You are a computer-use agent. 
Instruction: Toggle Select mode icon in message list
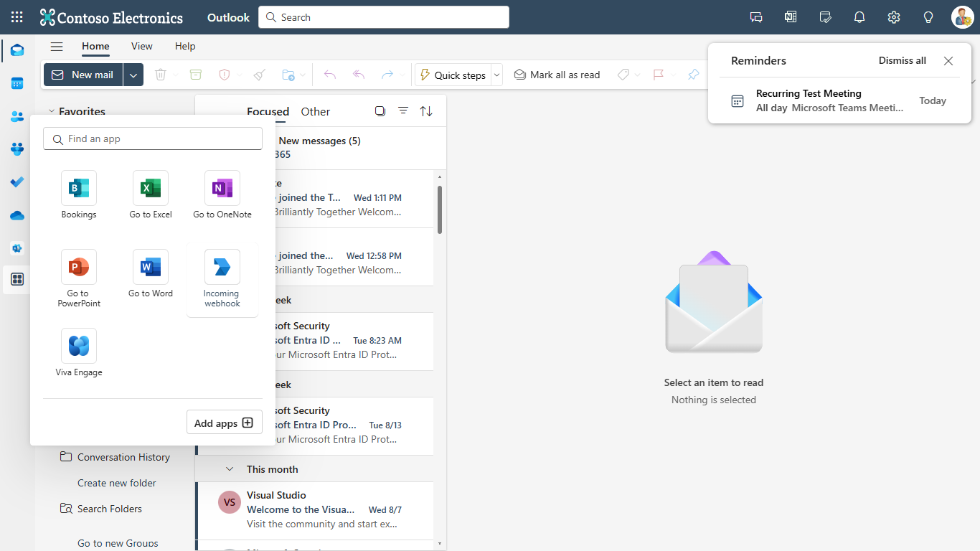(380, 111)
